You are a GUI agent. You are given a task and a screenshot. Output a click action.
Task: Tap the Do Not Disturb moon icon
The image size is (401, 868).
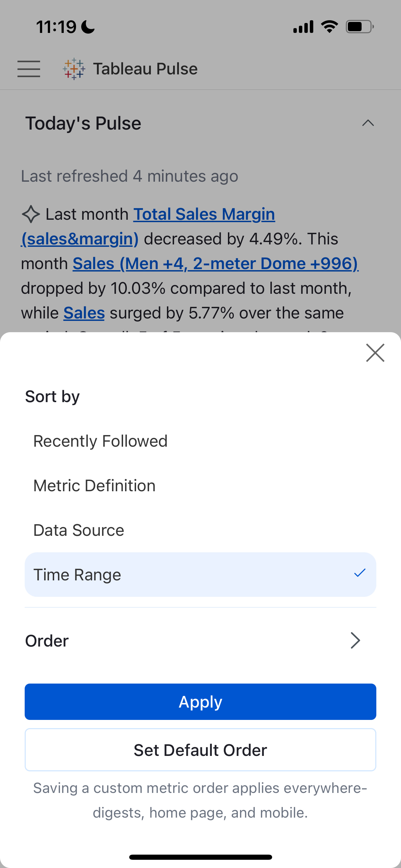[x=88, y=27]
